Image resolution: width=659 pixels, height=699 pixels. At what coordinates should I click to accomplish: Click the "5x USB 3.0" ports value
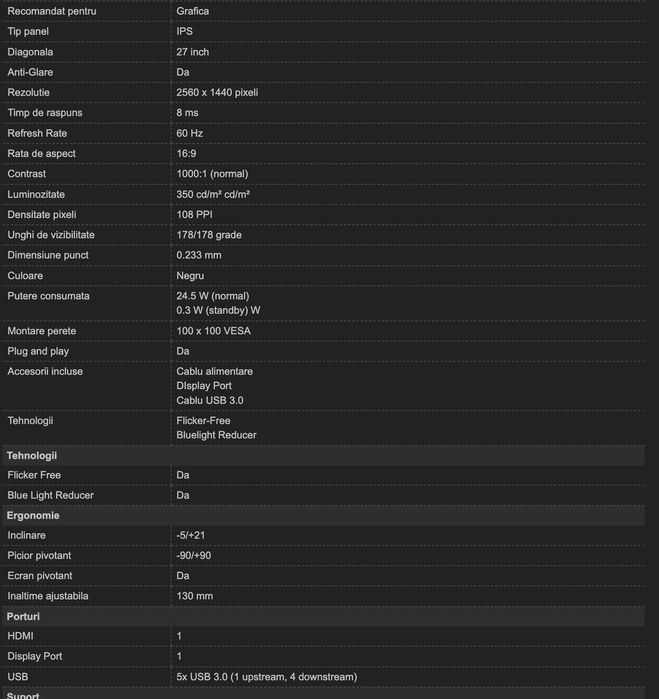pyautogui.click(x=266, y=677)
